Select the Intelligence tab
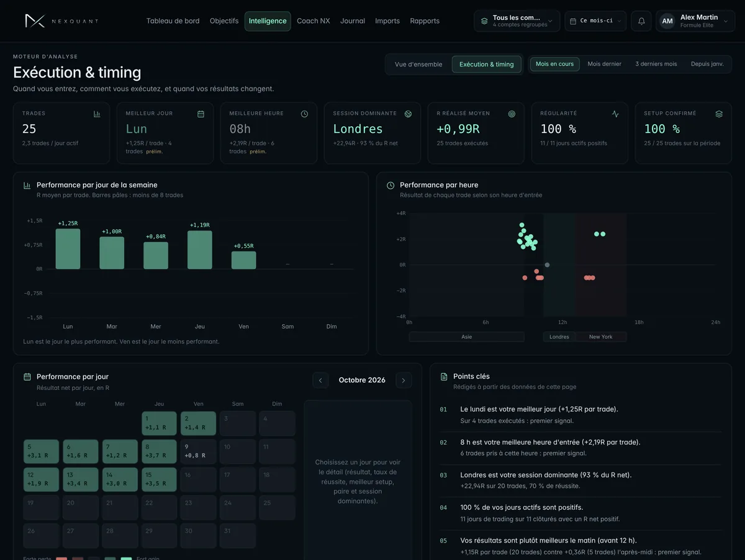 point(268,21)
